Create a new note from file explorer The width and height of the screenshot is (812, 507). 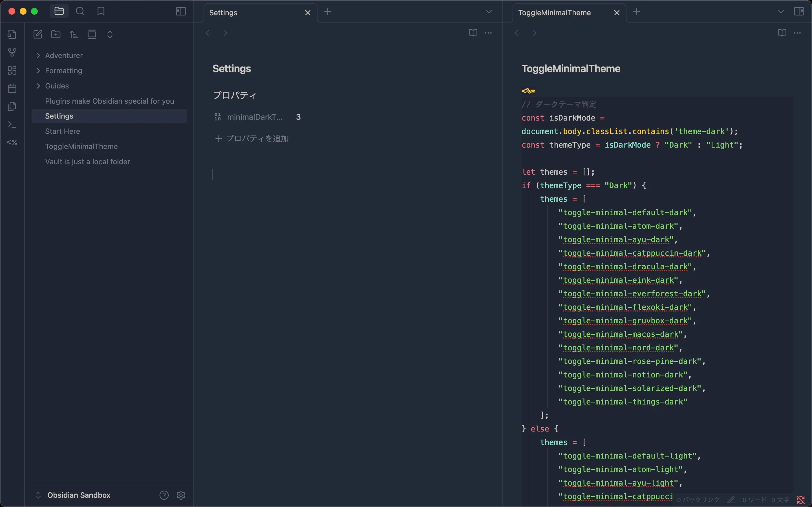[38, 34]
